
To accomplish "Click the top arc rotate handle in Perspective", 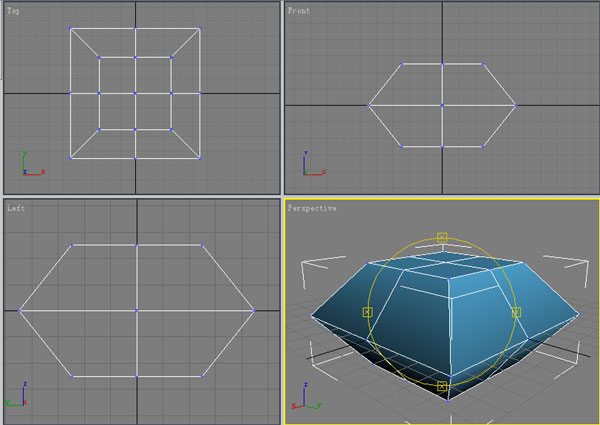I will tap(442, 238).
